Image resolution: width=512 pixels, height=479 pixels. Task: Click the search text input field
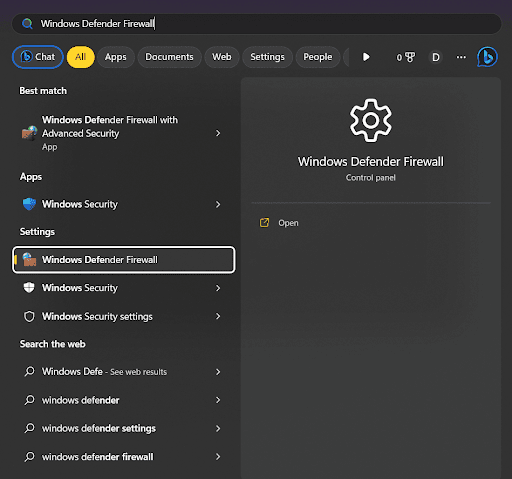click(257, 24)
